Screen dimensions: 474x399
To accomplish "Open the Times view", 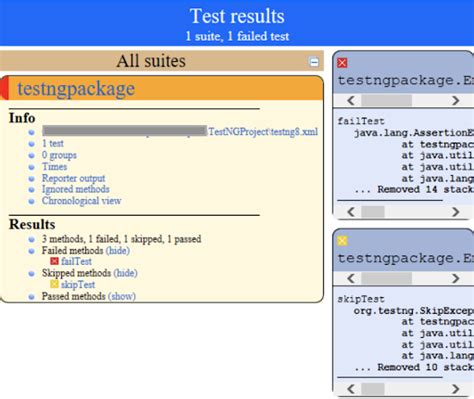I will coord(54,166).
